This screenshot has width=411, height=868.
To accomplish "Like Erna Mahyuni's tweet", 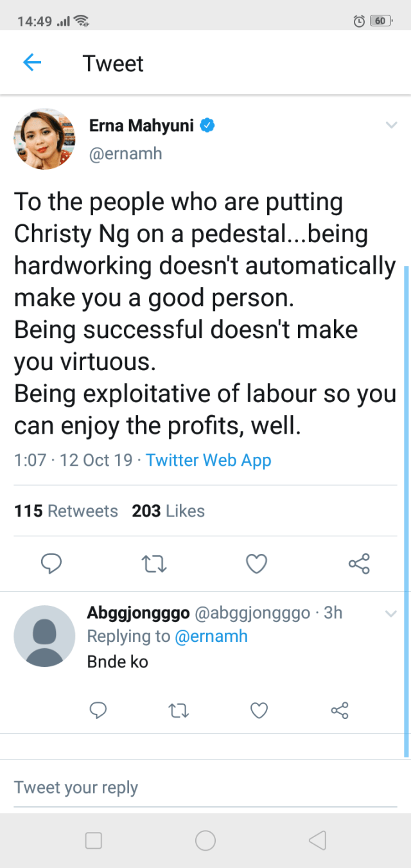I will pyautogui.click(x=256, y=564).
